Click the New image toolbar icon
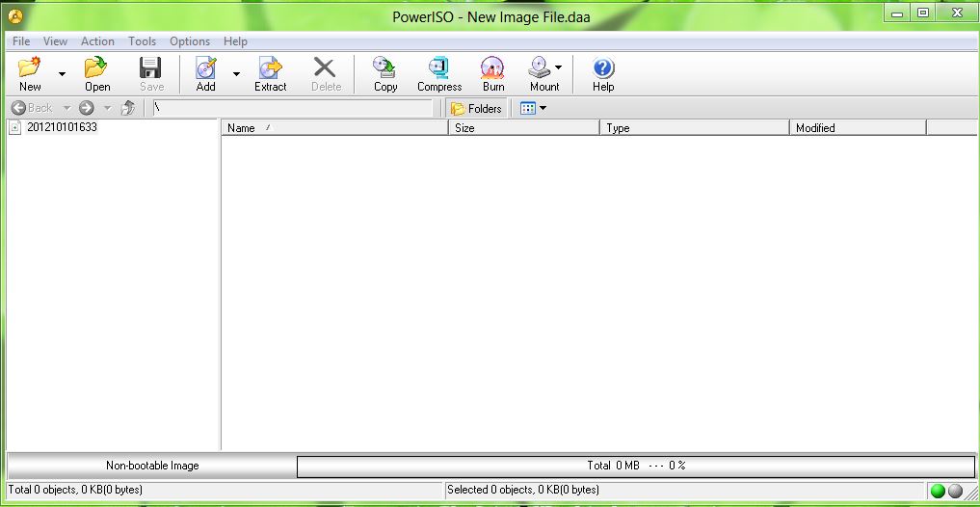The height and width of the screenshot is (507, 980). [29, 74]
